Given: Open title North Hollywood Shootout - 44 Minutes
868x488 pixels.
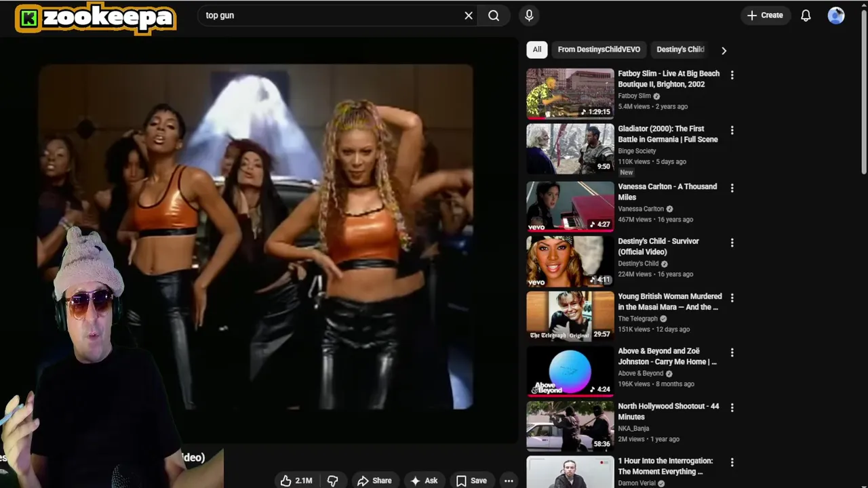Looking at the screenshot, I should [669, 411].
